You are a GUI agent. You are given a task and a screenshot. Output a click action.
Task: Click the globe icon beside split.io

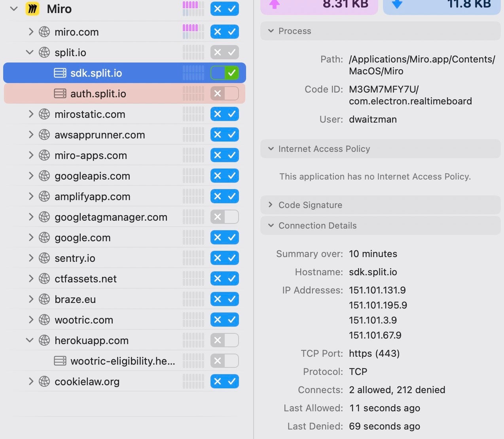(x=44, y=52)
